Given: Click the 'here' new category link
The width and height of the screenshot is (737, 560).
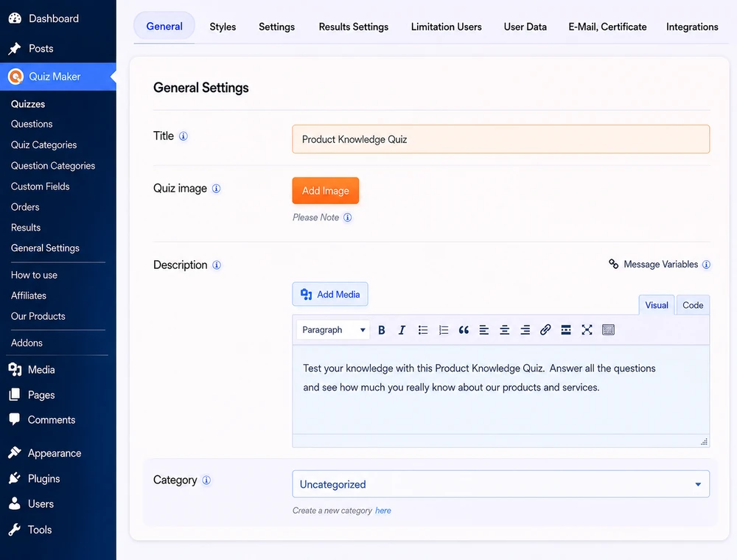Looking at the screenshot, I should 383,511.
